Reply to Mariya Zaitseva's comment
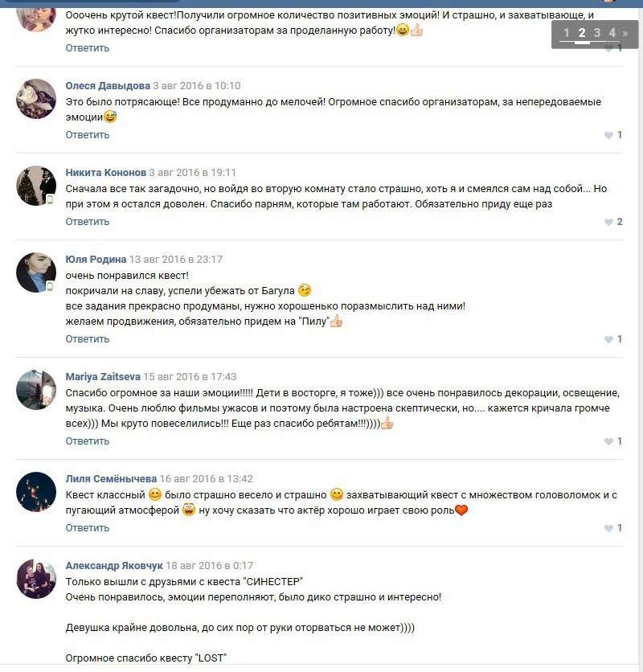This screenshot has height=672, width=643. pyautogui.click(x=88, y=441)
